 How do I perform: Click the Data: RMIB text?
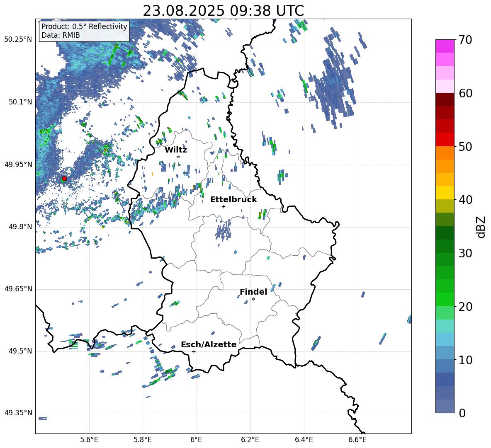coord(61,35)
